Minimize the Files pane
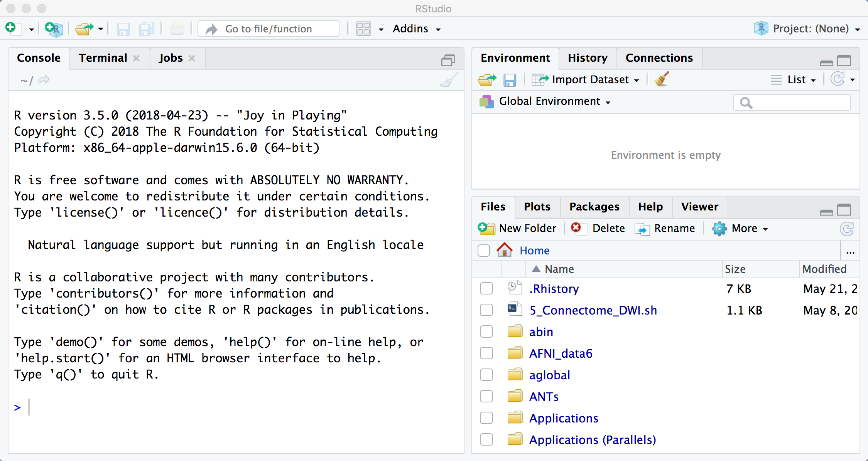The image size is (868, 461). click(826, 212)
